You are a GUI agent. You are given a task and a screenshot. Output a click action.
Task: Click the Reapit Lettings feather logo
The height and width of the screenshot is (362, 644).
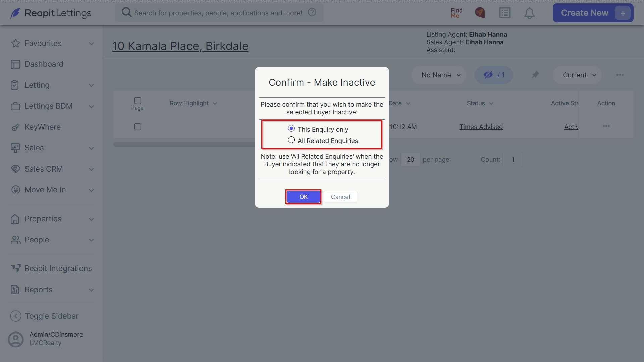[x=15, y=13]
